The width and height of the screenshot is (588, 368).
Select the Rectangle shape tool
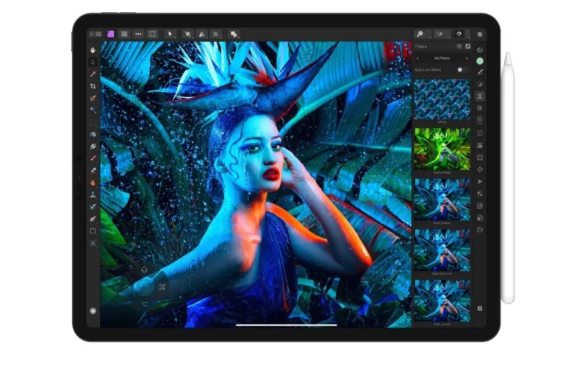pyautogui.click(x=93, y=230)
